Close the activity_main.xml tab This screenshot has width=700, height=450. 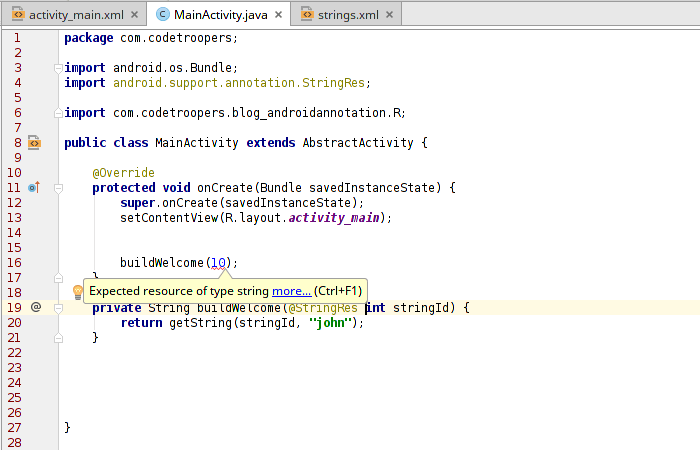pyautogui.click(x=133, y=15)
